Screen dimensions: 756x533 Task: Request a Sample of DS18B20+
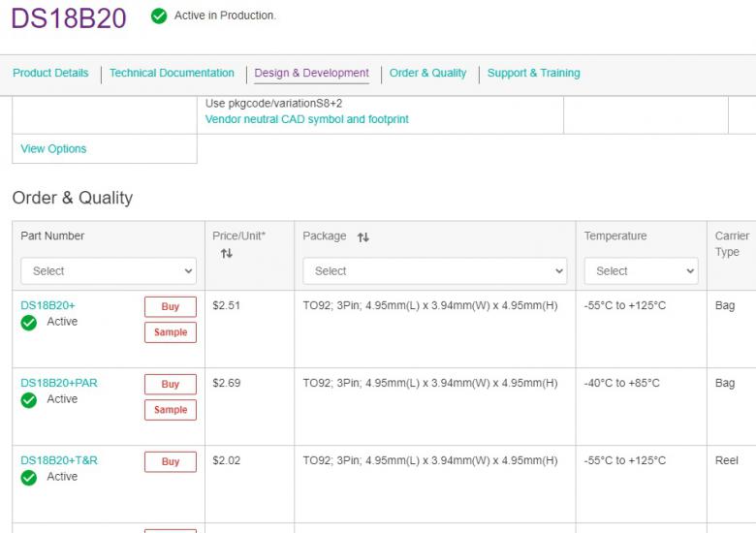[171, 332]
